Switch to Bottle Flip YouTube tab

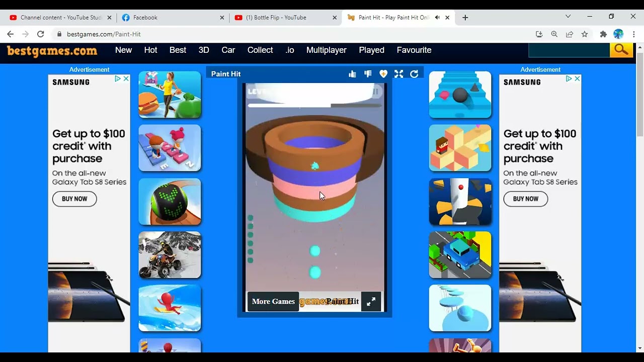point(286,18)
